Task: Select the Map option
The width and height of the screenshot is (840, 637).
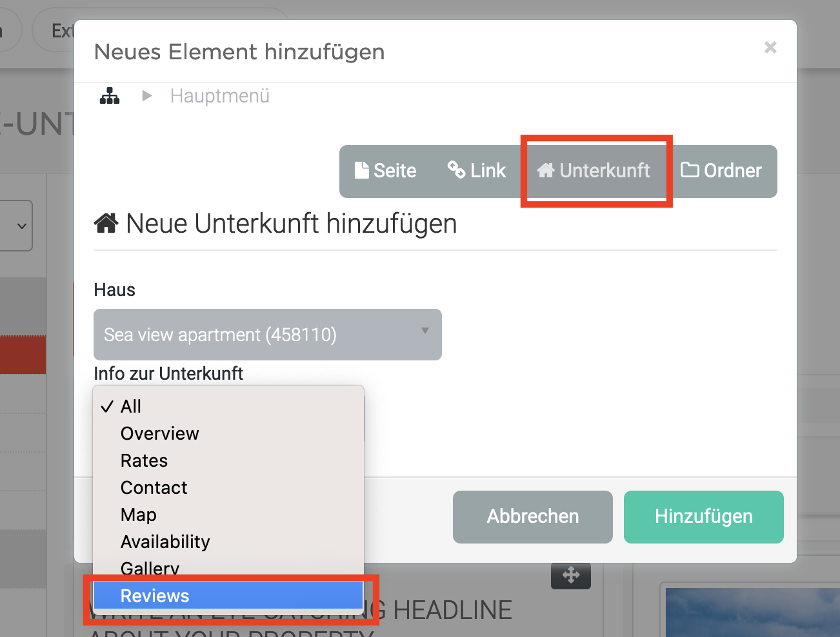Action: [139, 514]
